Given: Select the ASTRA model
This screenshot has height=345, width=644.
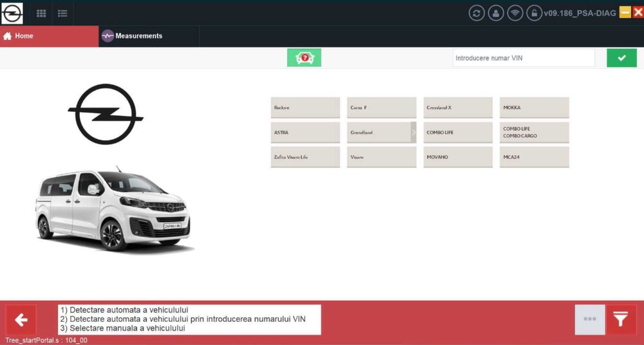Looking at the screenshot, I should click(x=305, y=133).
